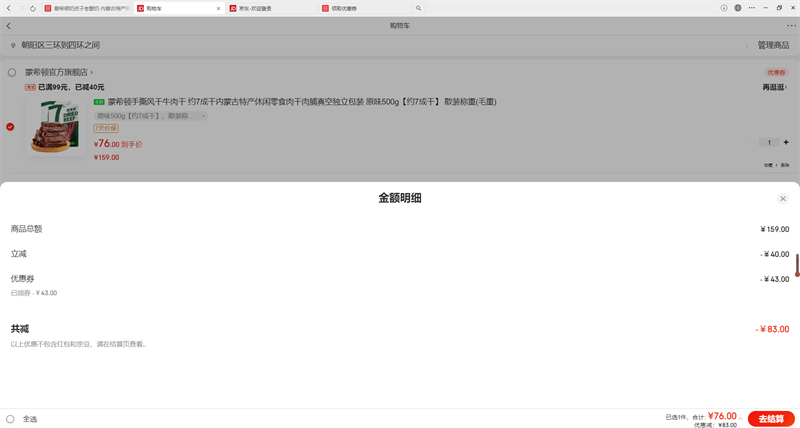The width and height of the screenshot is (800, 428).
Task: Click the location pin icon beside address
Action: [13, 46]
